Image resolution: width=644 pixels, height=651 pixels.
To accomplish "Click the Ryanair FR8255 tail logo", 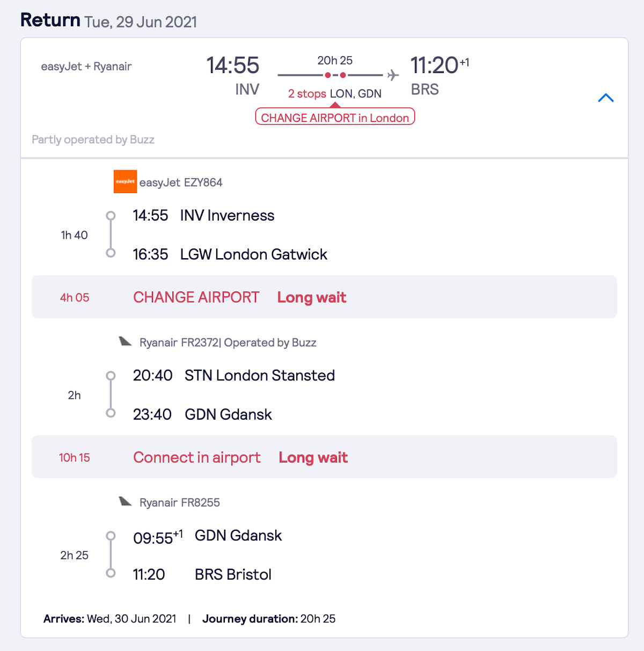I will 126,502.
